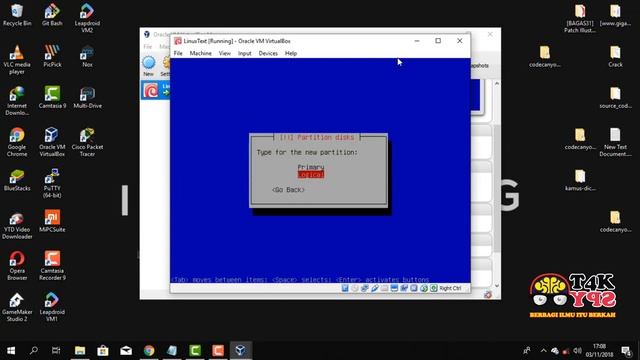Select PuTTY (64-bit) desktop icon
Screen dimensions: 640x360
tap(52, 183)
